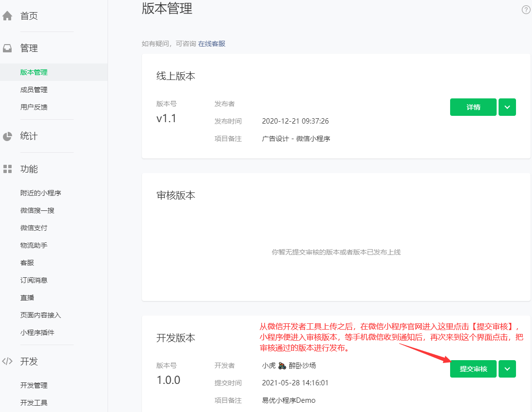
Task: Click the 首页 home icon
Action: tap(7, 15)
